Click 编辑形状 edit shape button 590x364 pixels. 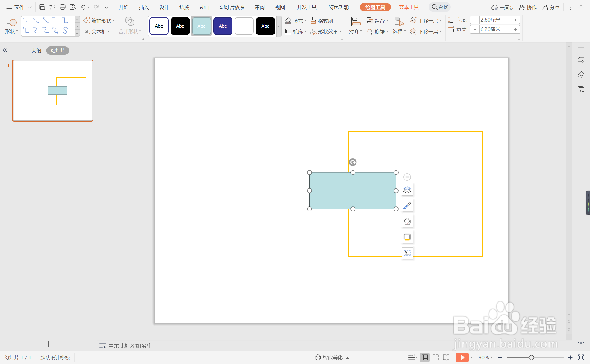(x=99, y=21)
